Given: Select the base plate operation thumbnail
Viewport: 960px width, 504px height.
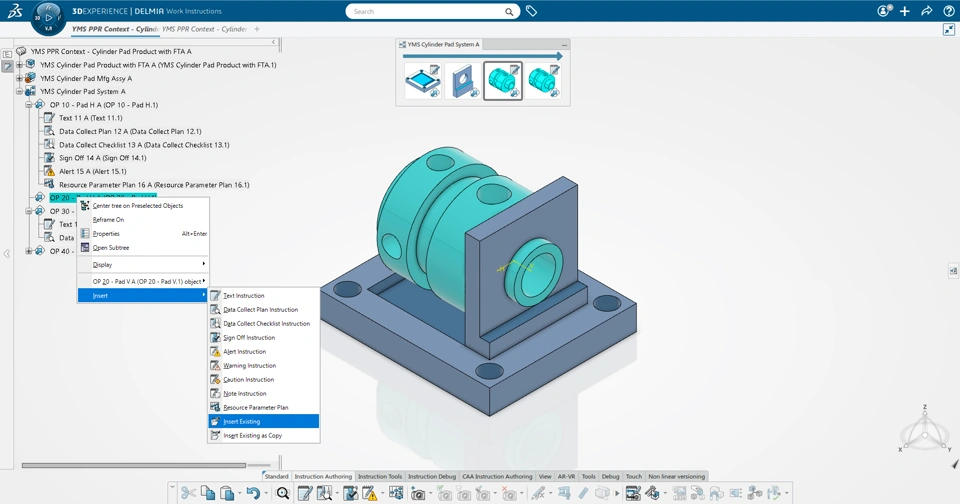Looking at the screenshot, I should 422,81.
